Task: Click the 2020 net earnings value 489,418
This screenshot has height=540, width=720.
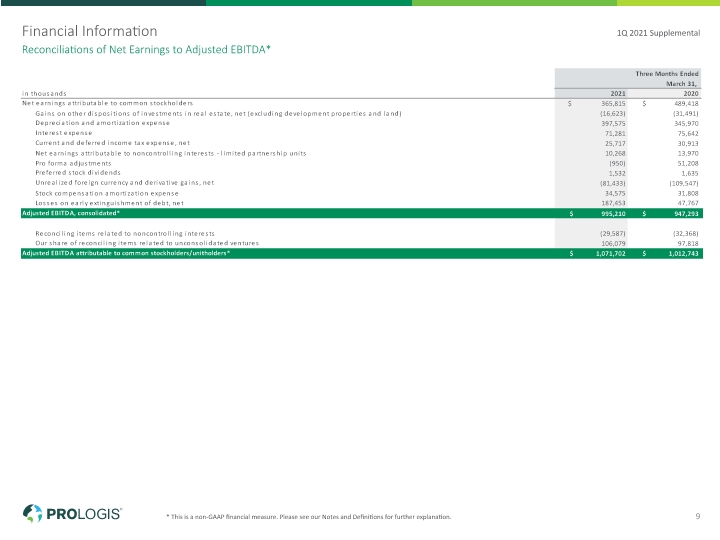Action: (x=686, y=104)
